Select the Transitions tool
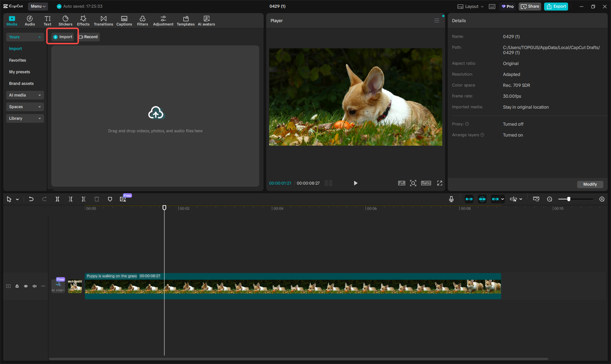Image resolution: width=611 pixels, height=364 pixels. [103, 20]
